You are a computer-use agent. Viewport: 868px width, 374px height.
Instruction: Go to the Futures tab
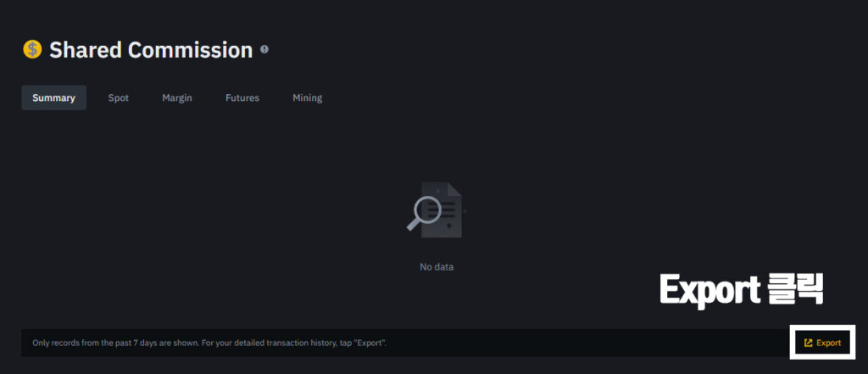coord(242,98)
